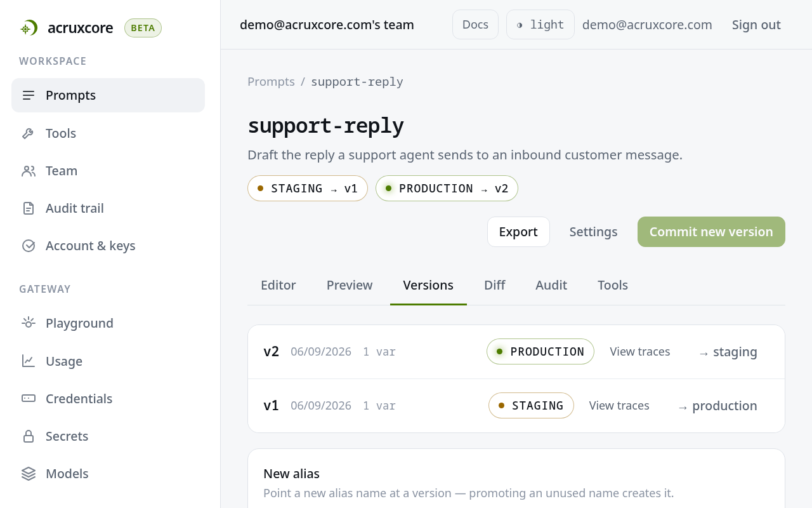
Task: Switch to the Preview tab
Action: coord(350,285)
